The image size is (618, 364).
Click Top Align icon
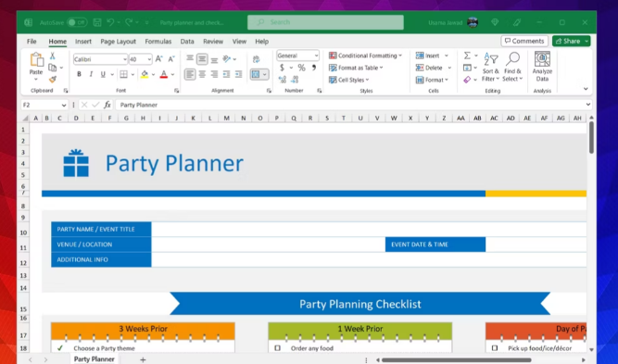190,58
